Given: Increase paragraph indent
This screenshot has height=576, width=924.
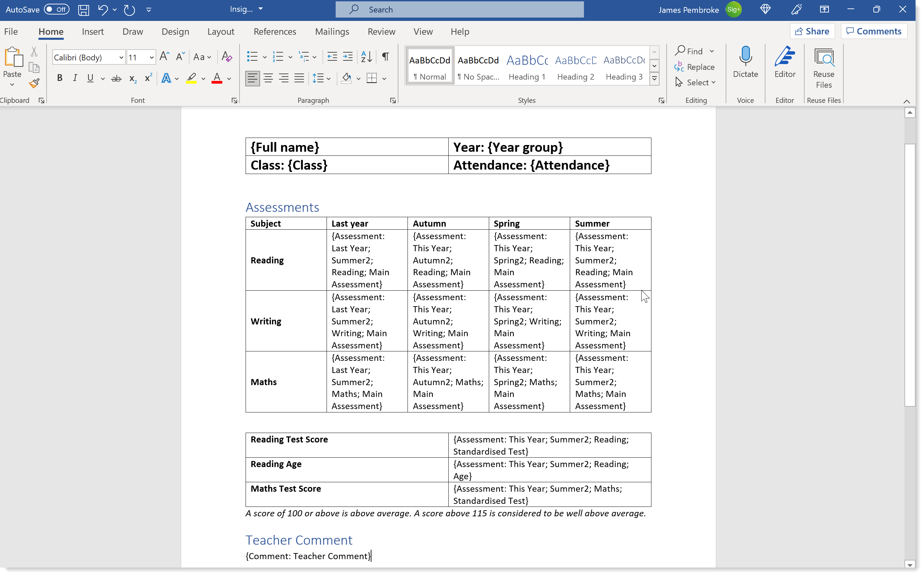Looking at the screenshot, I should pyautogui.click(x=348, y=57).
